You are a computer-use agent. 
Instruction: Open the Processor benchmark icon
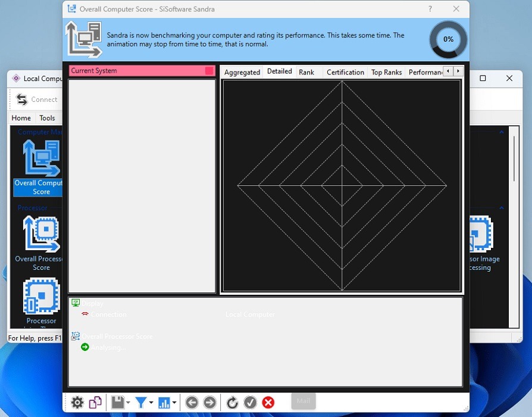click(x=41, y=296)
